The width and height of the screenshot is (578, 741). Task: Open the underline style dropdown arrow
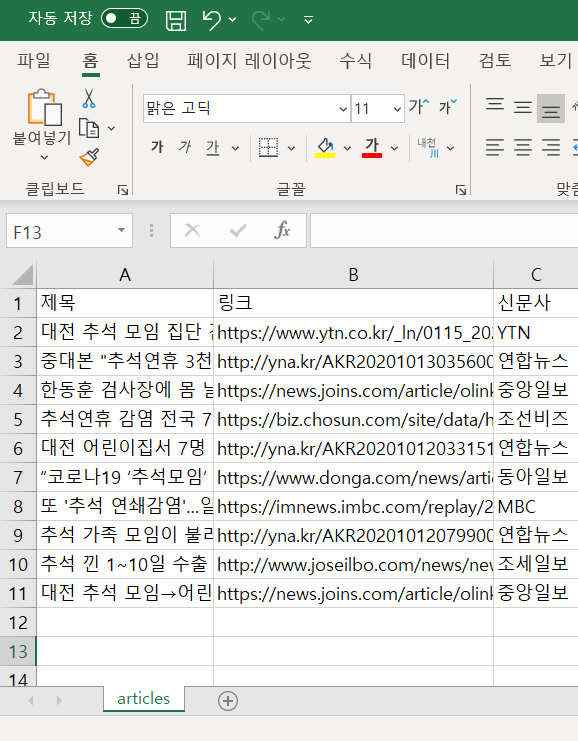(x=235, y=148)
